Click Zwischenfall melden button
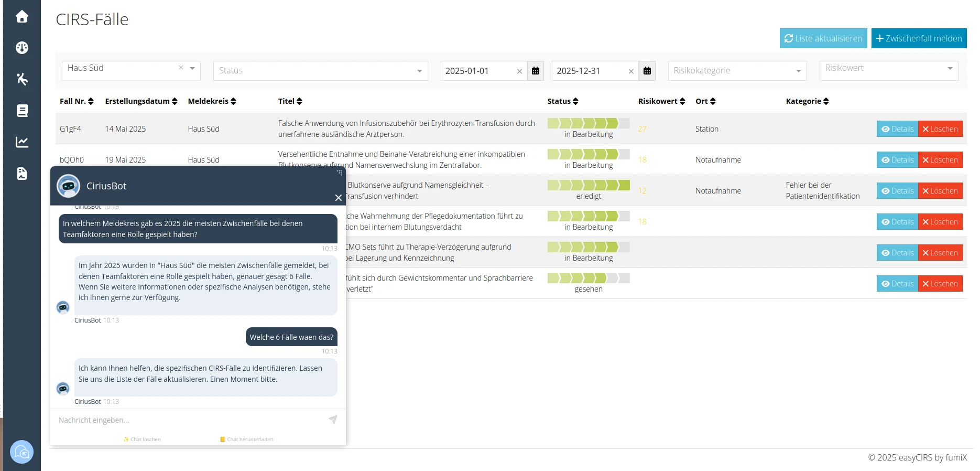Viewport: 980px width, 471px height. (919, 38)
